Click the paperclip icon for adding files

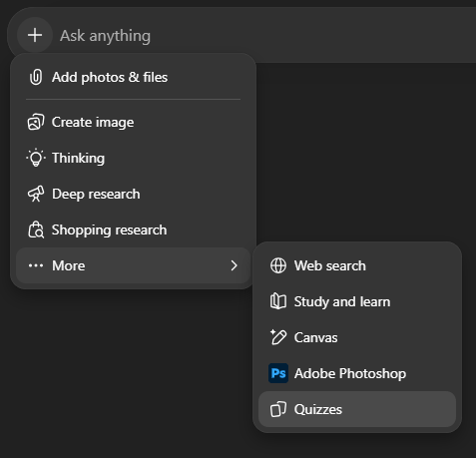[x=36, y=77]
